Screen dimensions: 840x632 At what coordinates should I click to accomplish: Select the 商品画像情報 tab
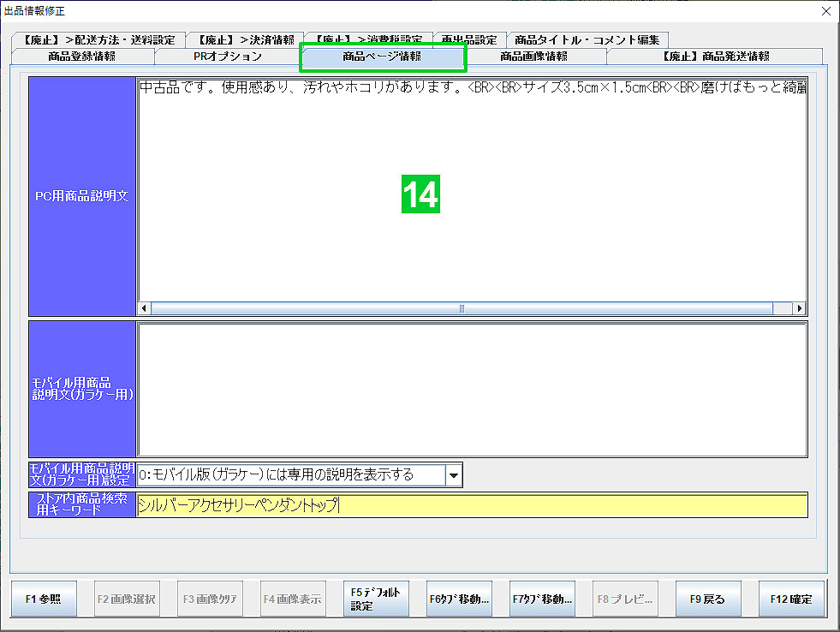(533, 57)
